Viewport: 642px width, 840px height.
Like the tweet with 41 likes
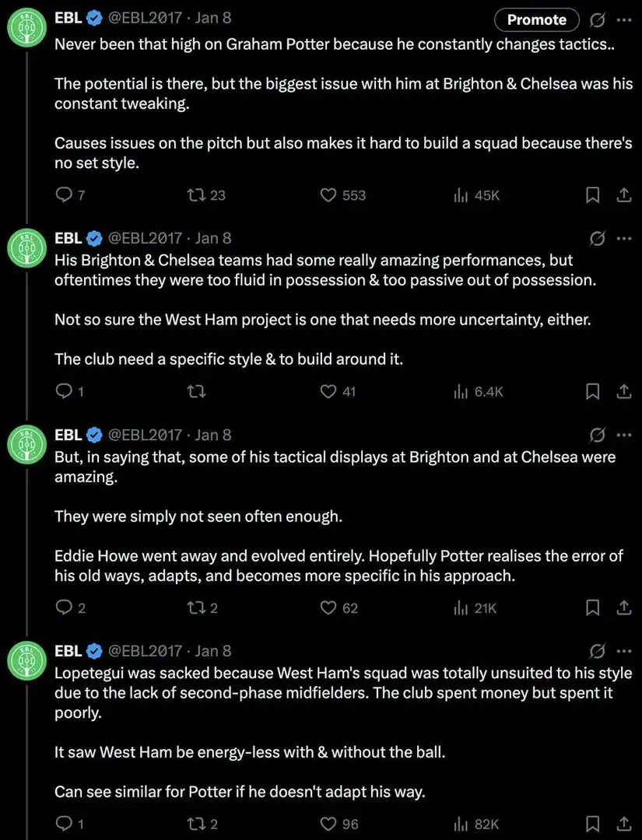pyautogui.click(x=329, y=391)
